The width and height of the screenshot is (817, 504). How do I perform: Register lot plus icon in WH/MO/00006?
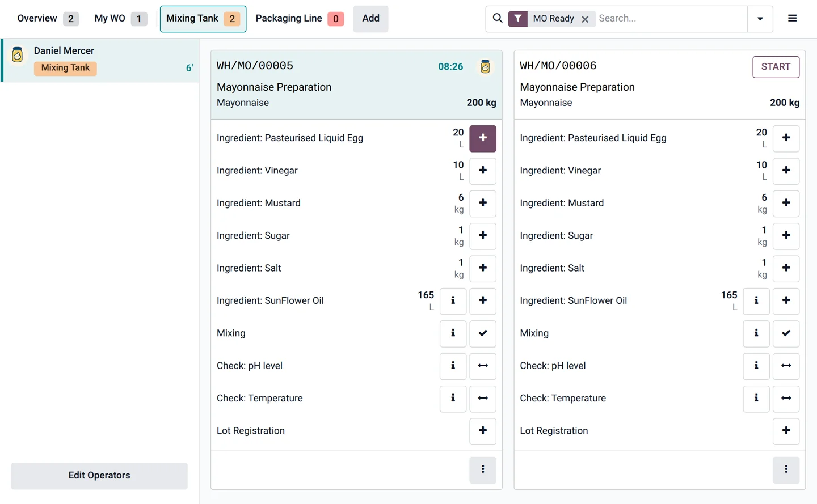786,431
